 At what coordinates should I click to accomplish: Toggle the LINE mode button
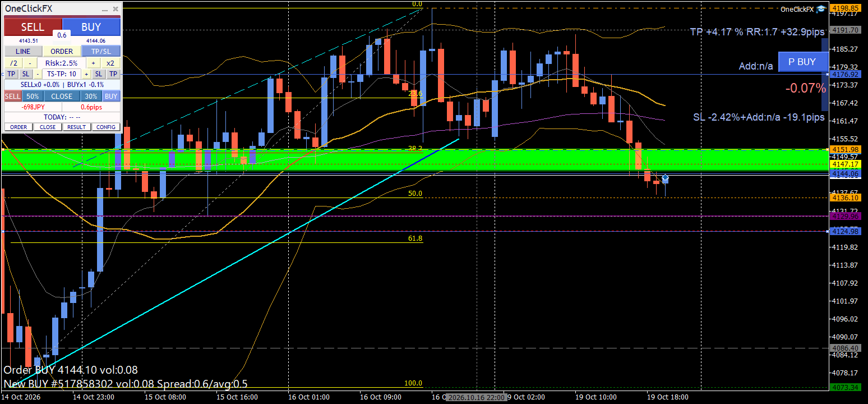23,52
